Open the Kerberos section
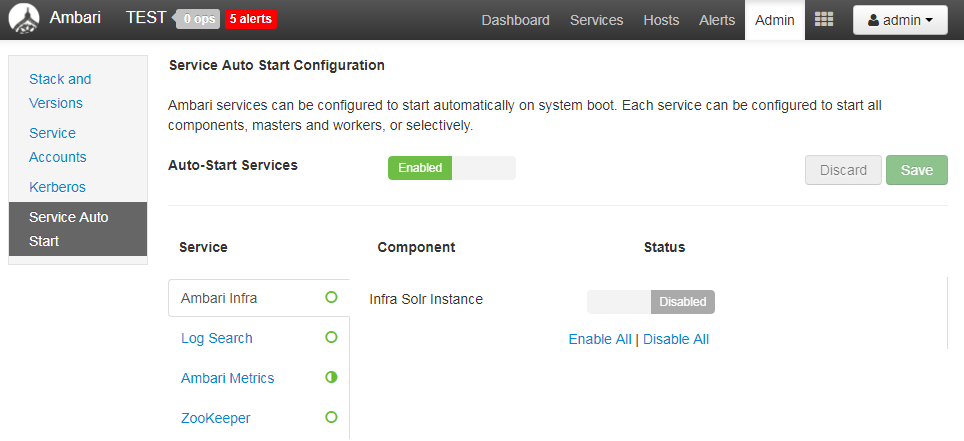The image size is (964, 441). coord(57,187)
